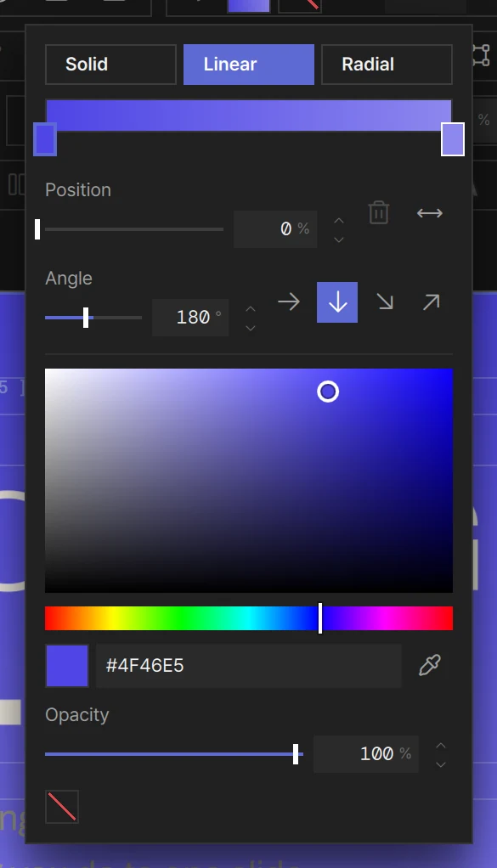The width and height of the screenshot is (497, 868).
Task: Click the Angle slider handle
Action: [x=86, y=317]
